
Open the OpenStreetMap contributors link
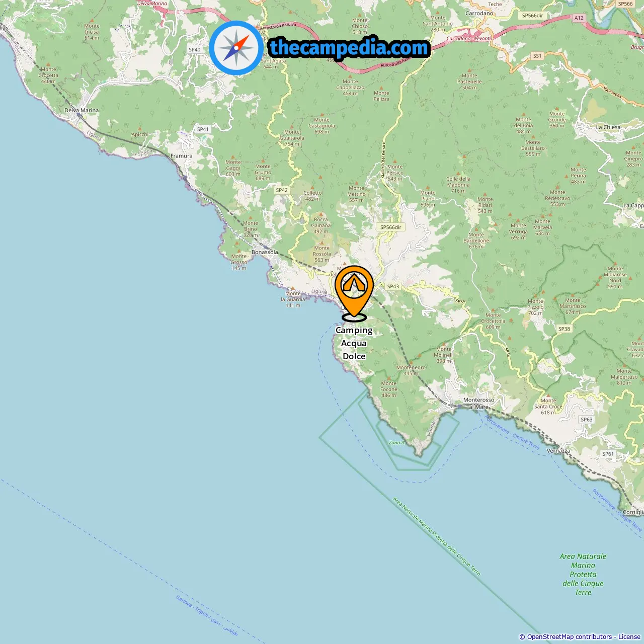coord(570,636)
